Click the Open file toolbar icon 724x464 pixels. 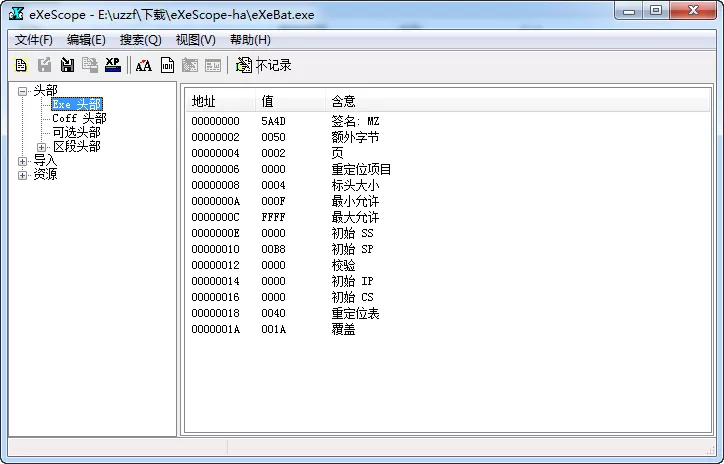[21, 65]
